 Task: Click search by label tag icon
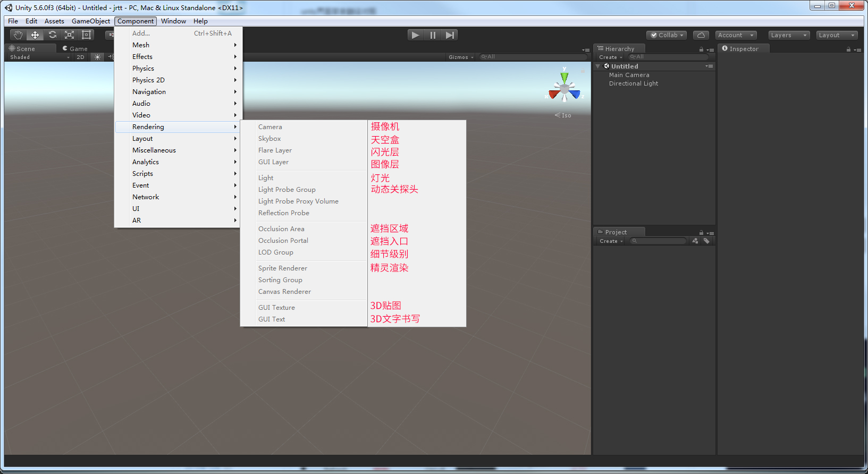pyautogui.click(x=706, y=241)
